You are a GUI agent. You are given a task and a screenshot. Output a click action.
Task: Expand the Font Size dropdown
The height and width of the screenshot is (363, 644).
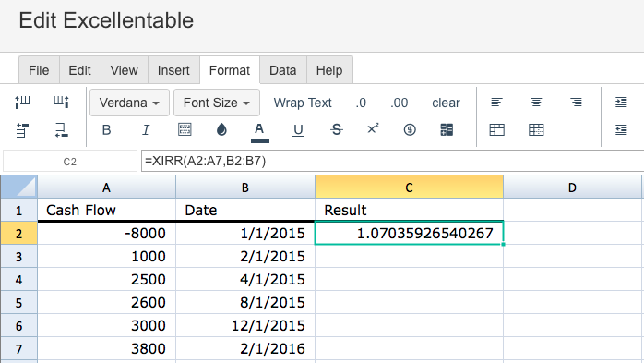pos(217,103)
